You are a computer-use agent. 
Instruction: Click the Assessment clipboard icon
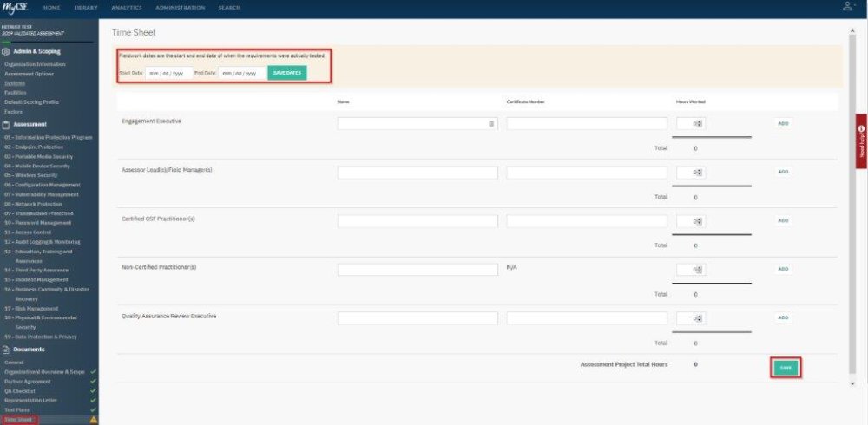6,125
